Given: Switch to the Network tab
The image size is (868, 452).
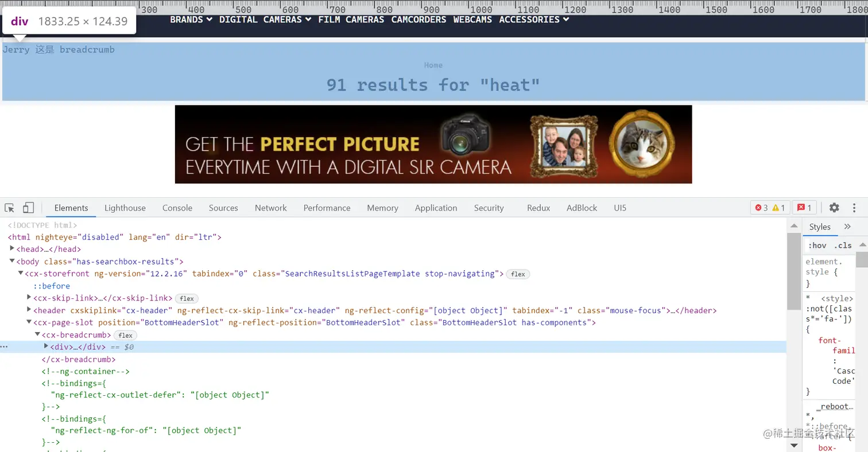Looking at the screenshot, I should (x=271, y=208).
